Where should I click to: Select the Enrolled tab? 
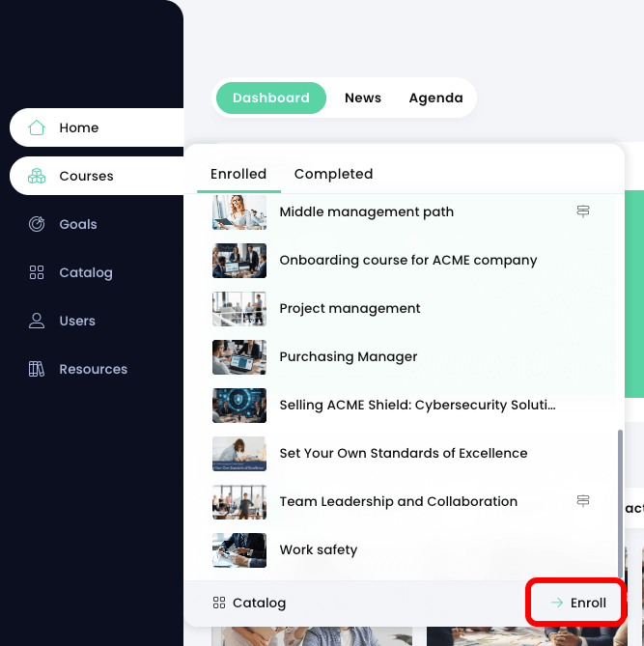238,174
